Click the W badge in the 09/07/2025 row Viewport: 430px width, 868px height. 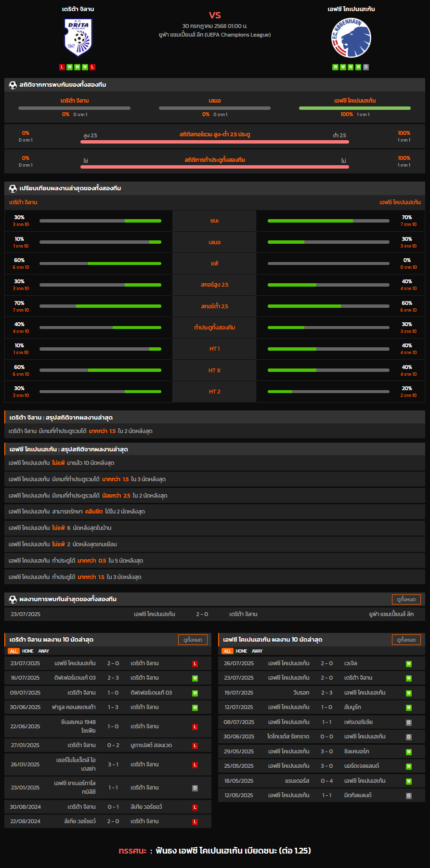click(195, 693)
